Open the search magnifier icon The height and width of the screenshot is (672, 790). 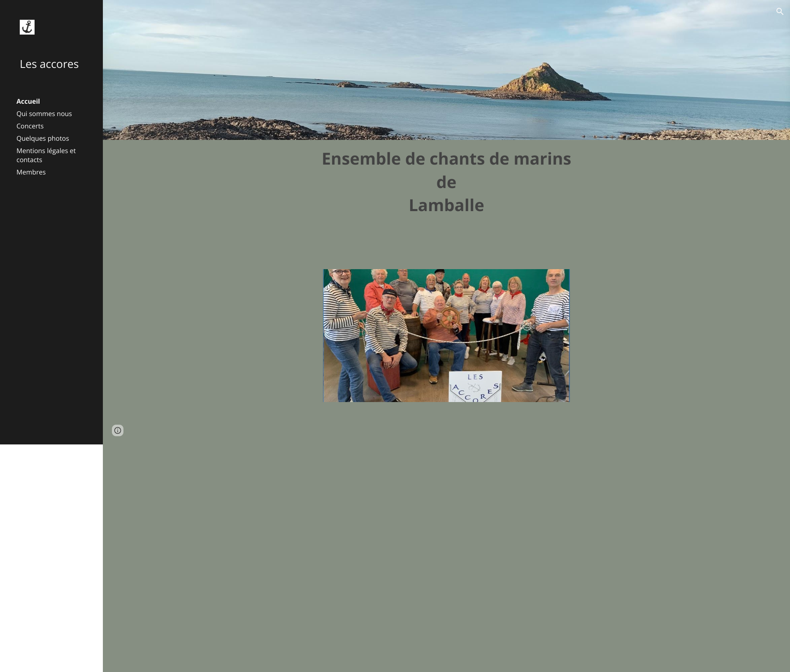pyautogui.click(x=780, y=12)
